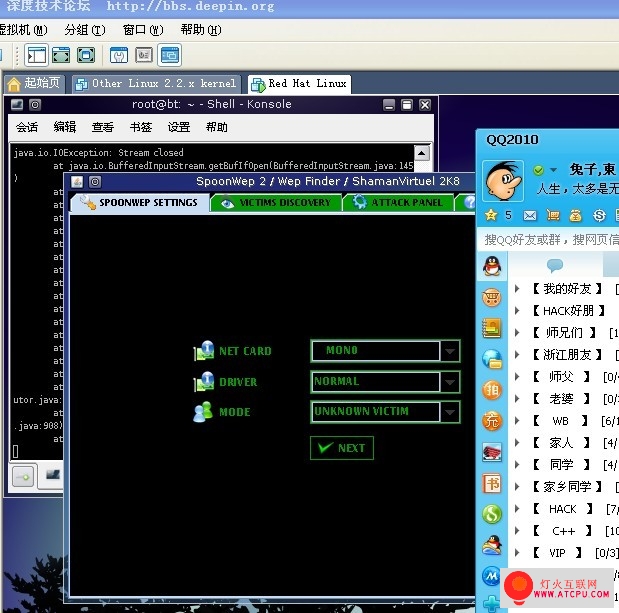Open QQ shopping cart sidebar icon

pos(492,297)
